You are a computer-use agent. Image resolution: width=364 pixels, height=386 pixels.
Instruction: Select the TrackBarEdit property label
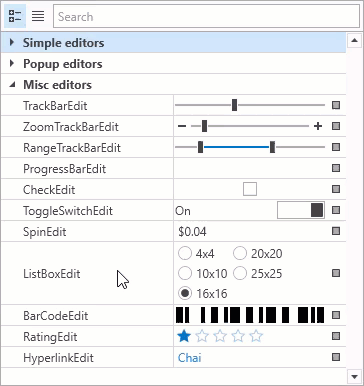(x=55, y=106)
